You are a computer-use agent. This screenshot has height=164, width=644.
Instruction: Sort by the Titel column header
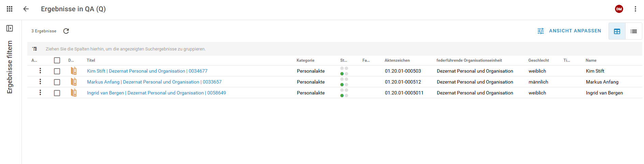click(x=91, y=60)
